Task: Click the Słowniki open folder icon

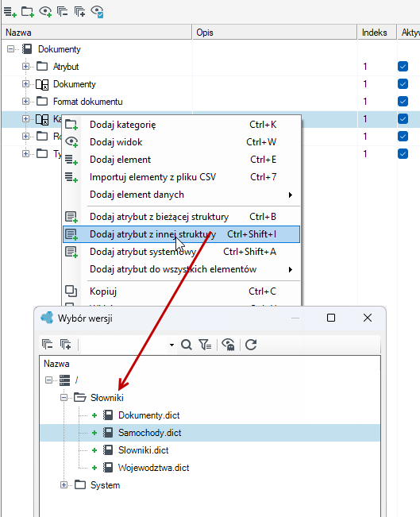Action: pyautogui.click(x=80, y=397)
